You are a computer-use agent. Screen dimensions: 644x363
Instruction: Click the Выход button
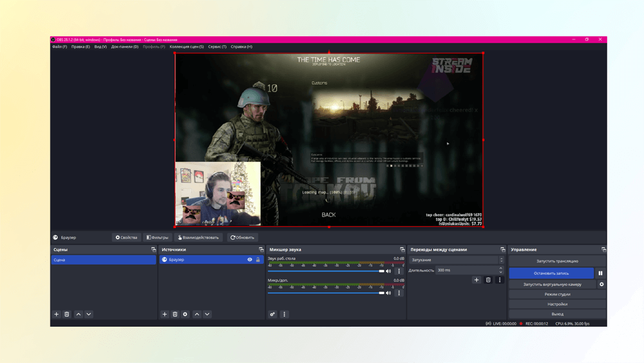click(557, 314)
